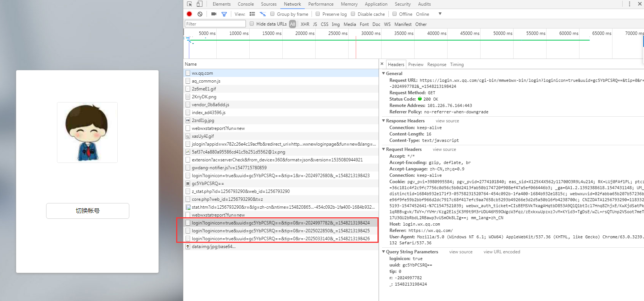
Task: Open the Console tab
Action: tap(246, 4)
